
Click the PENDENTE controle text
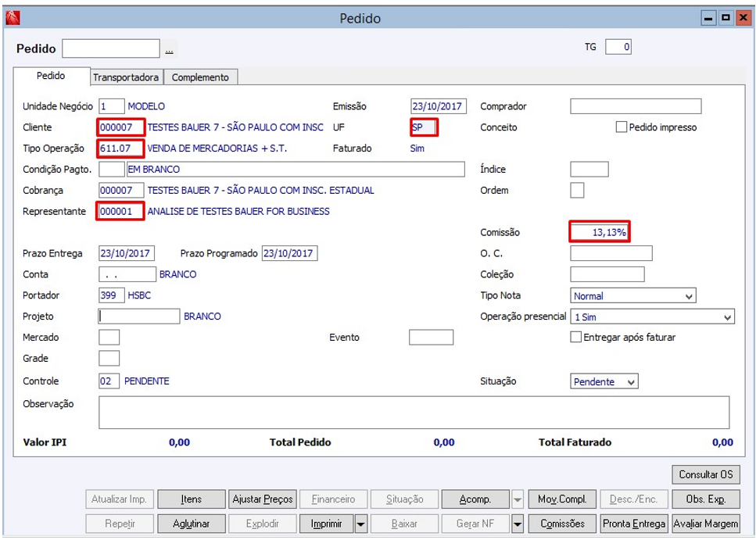pos(147,381)
